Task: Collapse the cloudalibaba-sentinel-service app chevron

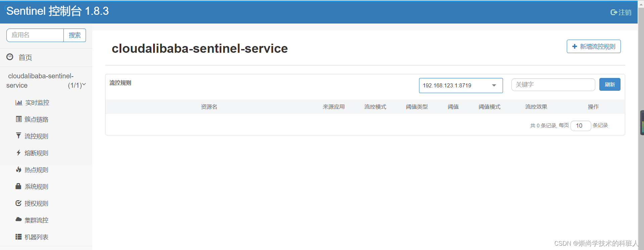Action: pyautogui.click(x=84, y=84)
